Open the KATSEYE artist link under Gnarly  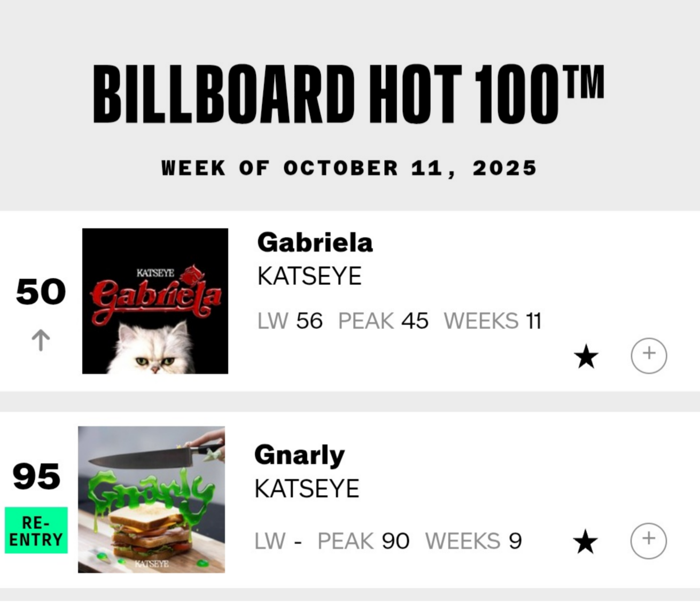(307, 489)
